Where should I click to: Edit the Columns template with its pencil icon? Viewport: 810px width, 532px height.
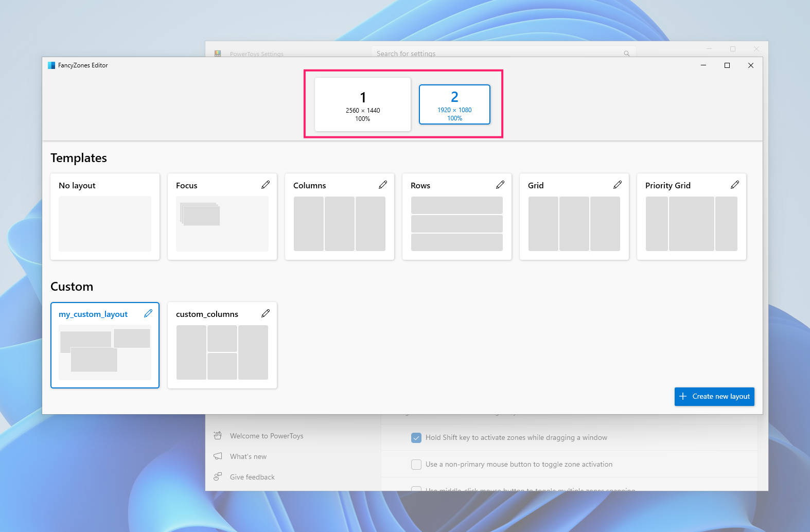pos(383,185)
